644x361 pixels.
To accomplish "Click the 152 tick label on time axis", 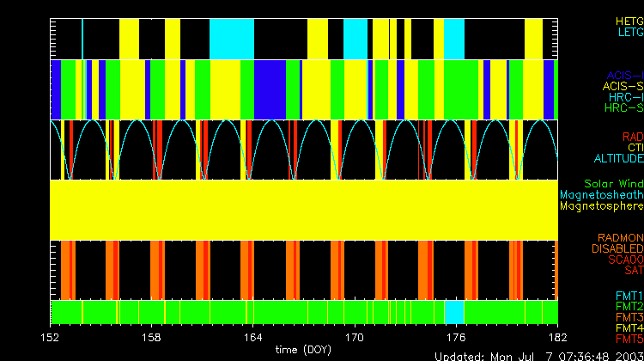I will click(x=52, y=337).
